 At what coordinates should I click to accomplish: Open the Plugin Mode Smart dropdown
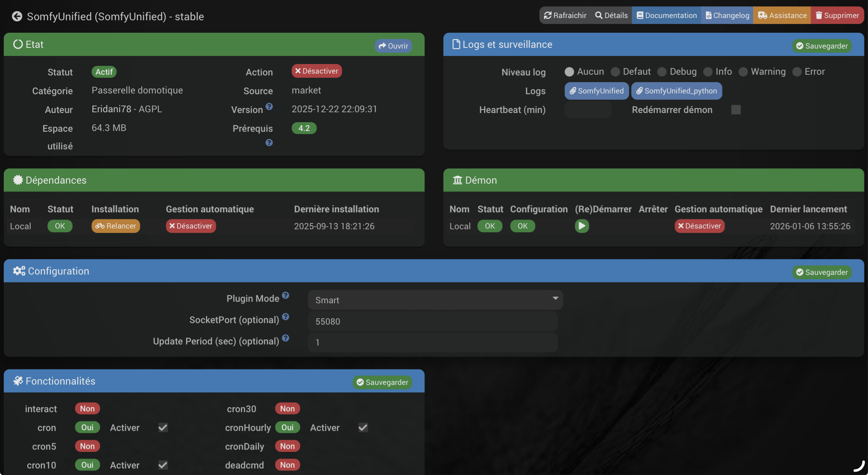tap(435, 300)
